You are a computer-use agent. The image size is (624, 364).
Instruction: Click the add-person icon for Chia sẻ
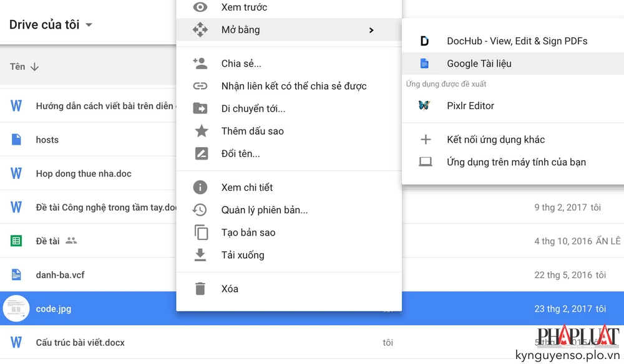click(x=200, y=63)
